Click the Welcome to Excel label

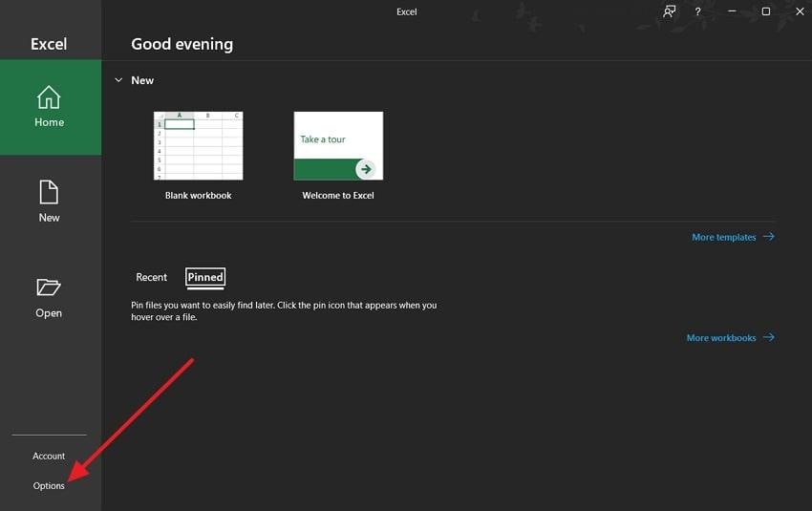[x=338, y=195]
